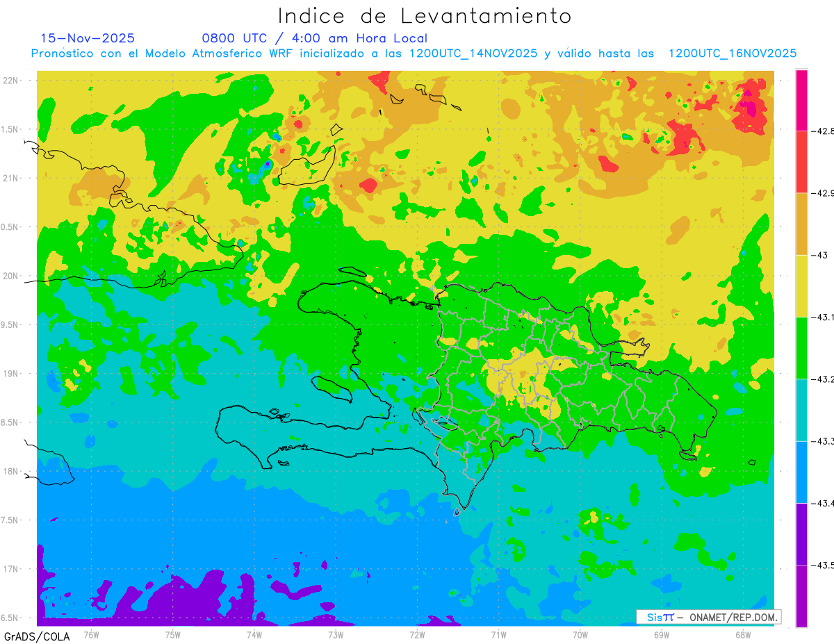Image resolution: width=834 pixels, height=644 pixels.
Task: Click the magenta swatch atop the color scale
Action: [x=801, y=100]
